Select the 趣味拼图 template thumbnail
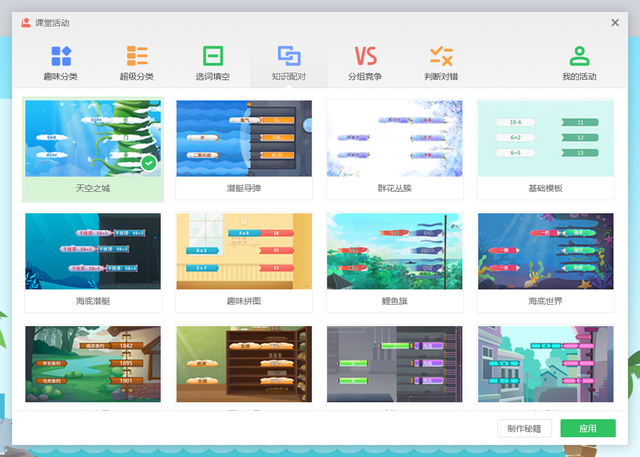 tap(244, 251)
